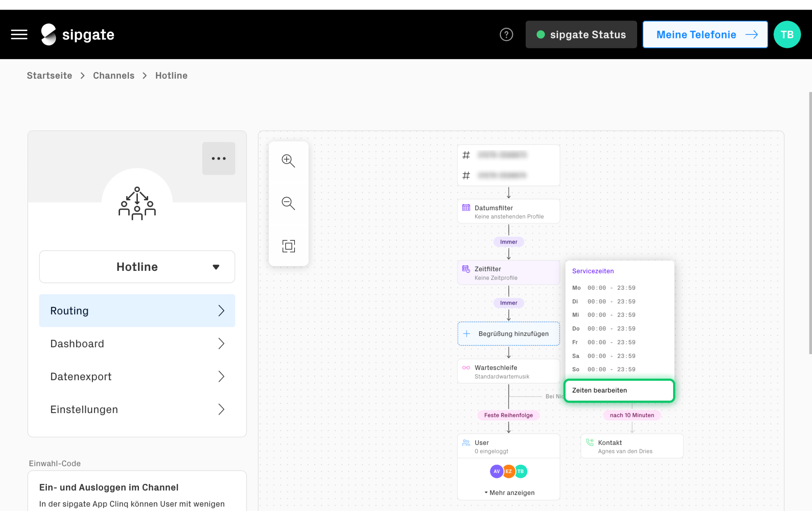Click the Sa 00:00 - 23:59 row
Image resolution: width=812 pixels, height=511 pixels.
click(x=604, y=356)
